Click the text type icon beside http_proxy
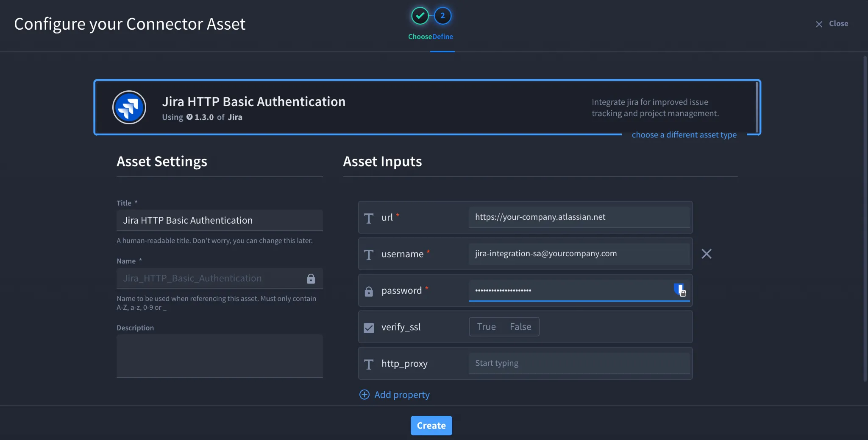The image size is (868, 440). tap(369, 364)
